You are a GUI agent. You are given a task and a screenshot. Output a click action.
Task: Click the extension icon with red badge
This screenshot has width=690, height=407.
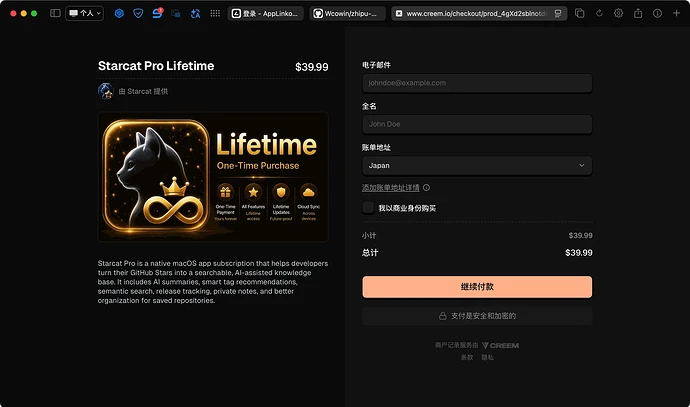point(157,13)
